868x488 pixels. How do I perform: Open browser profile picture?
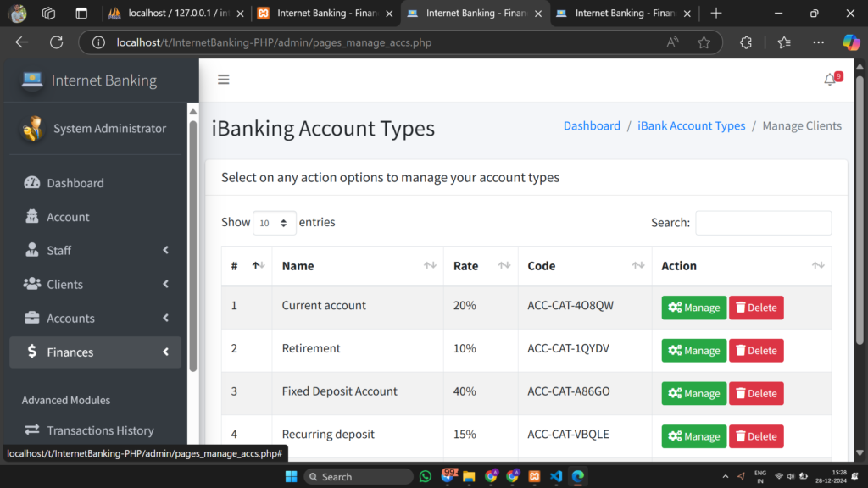17,13
